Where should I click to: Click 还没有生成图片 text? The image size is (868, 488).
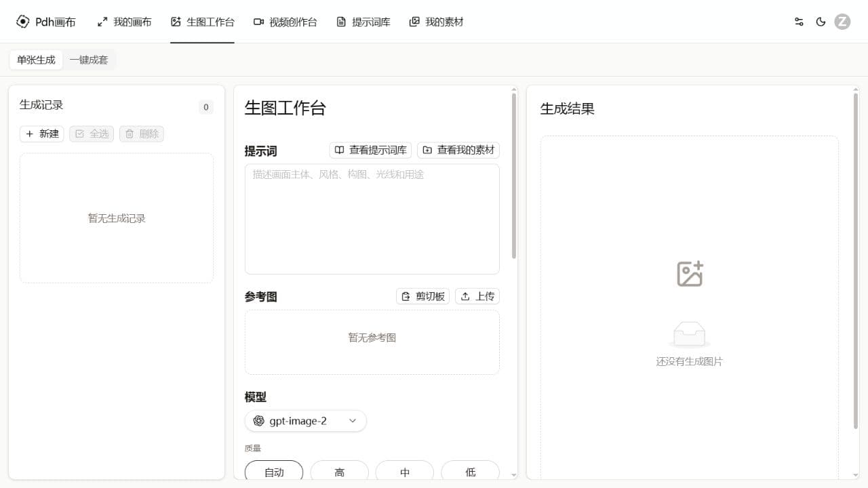(690, 362)
